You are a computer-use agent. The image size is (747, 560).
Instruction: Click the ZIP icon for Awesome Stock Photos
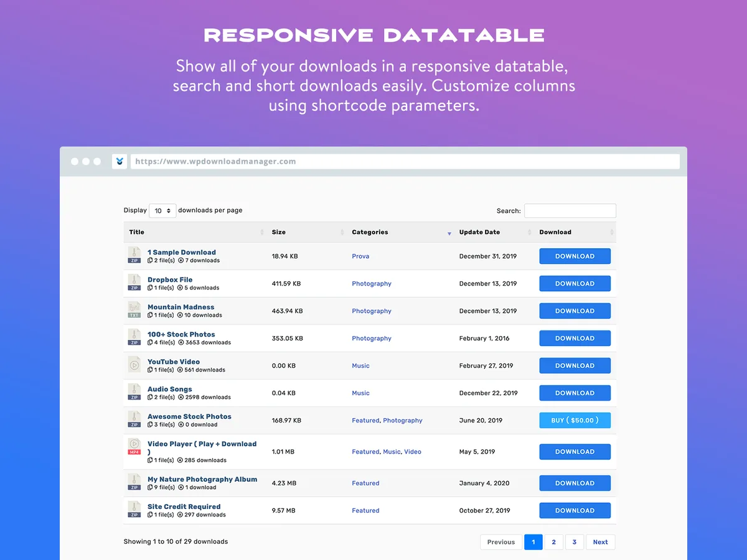click(x=134, y=419)
